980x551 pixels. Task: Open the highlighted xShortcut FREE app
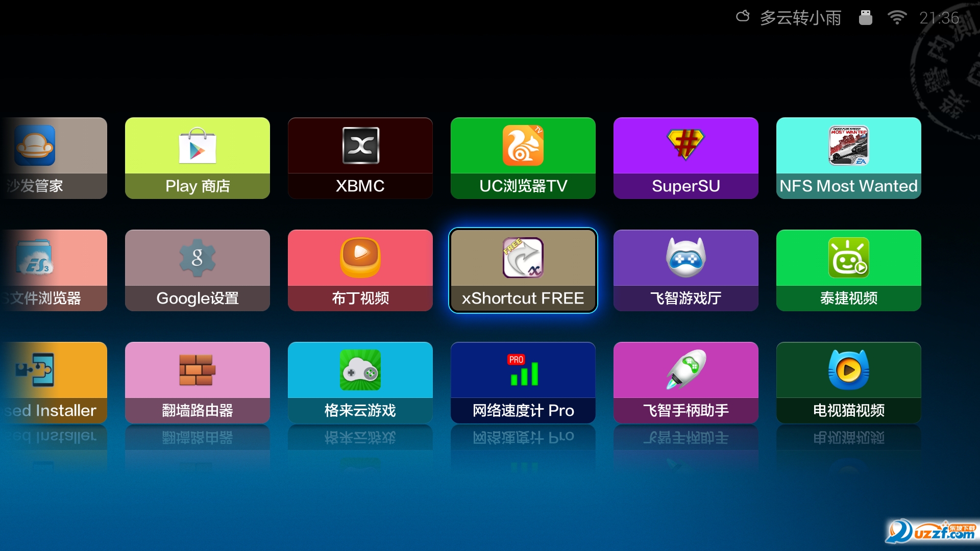[x=523, y=270]
